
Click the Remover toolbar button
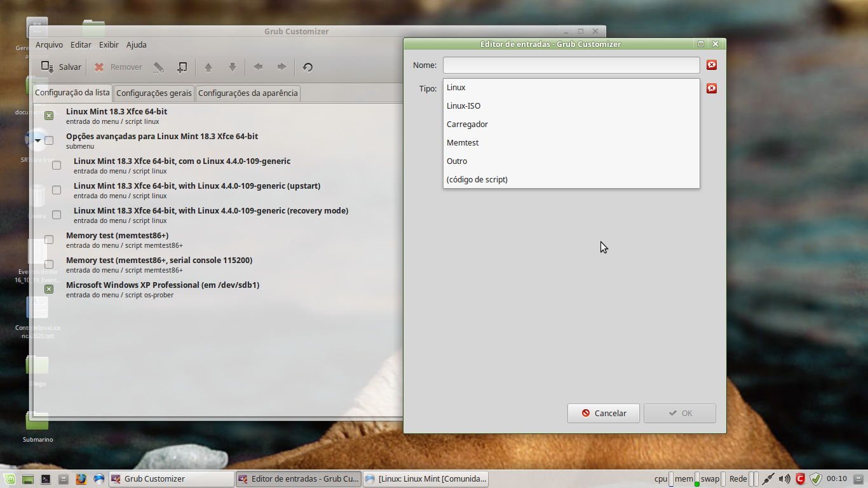[x=118, y=67]
